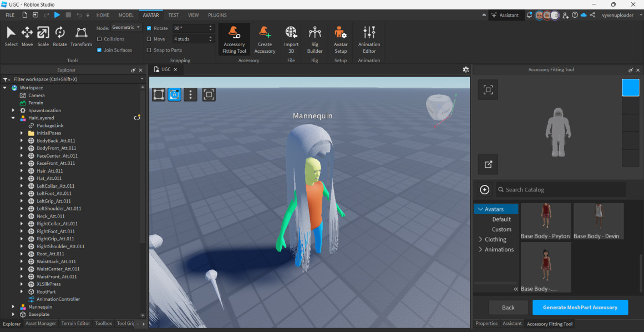Click the view orientation cube

(439, 107)
